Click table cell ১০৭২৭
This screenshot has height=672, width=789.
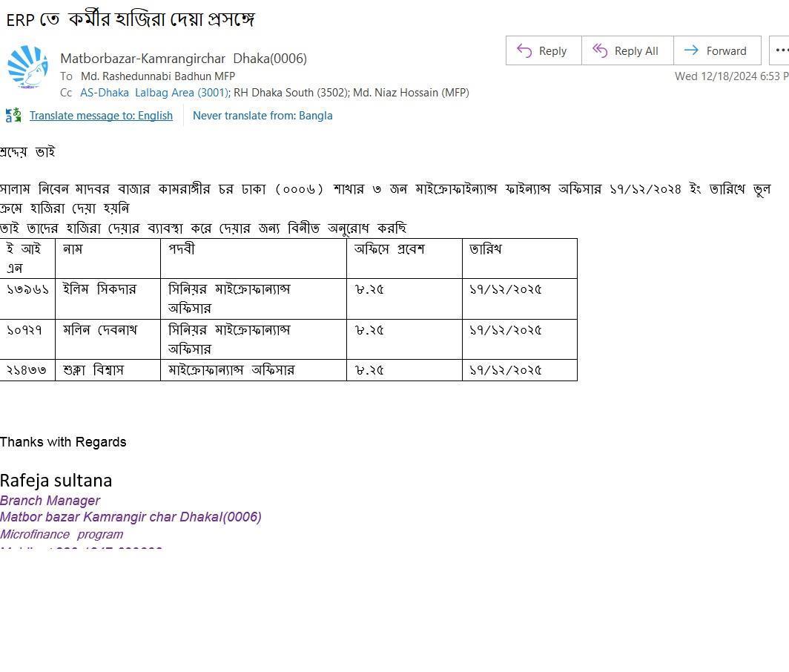tap(27, 339)
